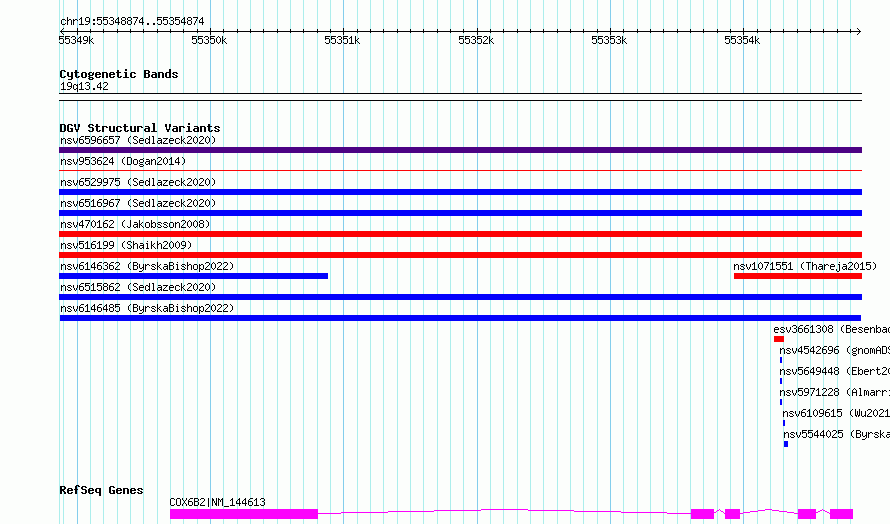Click the chr19:55348874..55354874 coordinates text
Screen dimensions: 890x524
click(x=132, y=22)
